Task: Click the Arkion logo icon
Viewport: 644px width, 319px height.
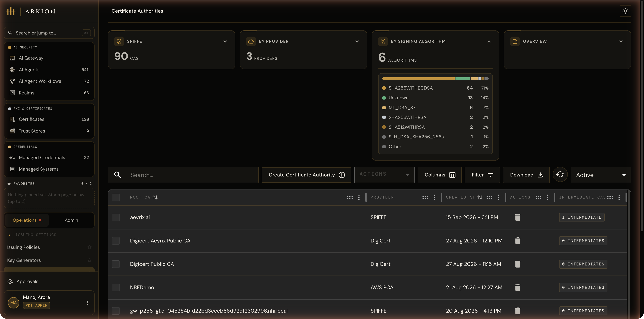Action: (11, 11)
